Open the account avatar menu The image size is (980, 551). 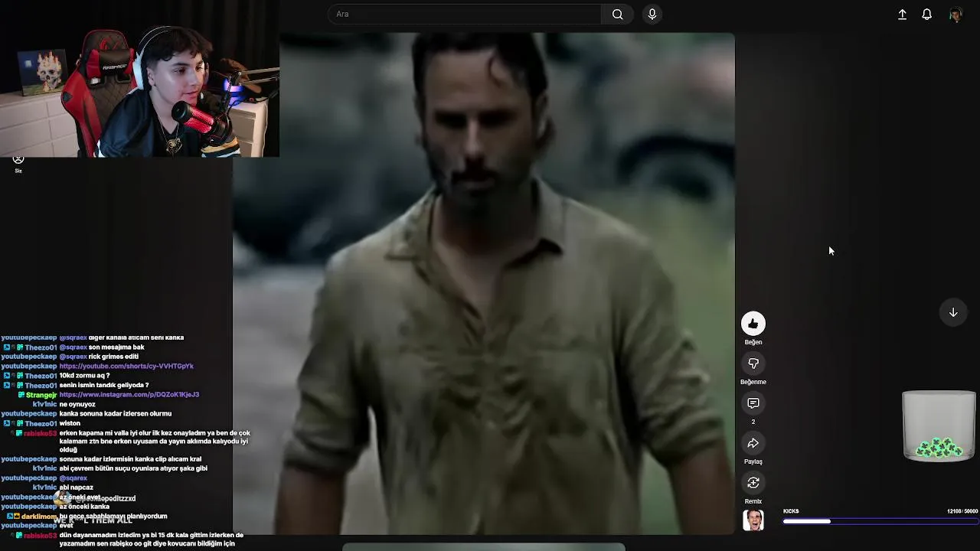click(955, 15)
